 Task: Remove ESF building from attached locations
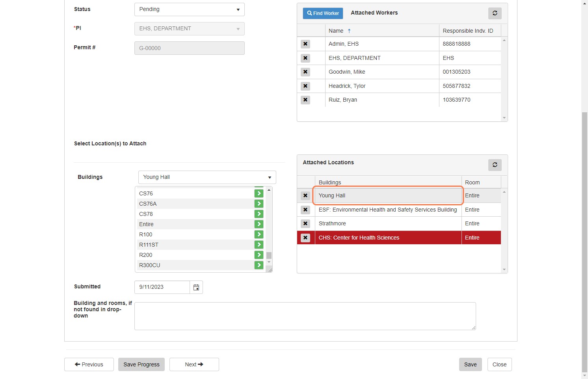click(305, 210)
